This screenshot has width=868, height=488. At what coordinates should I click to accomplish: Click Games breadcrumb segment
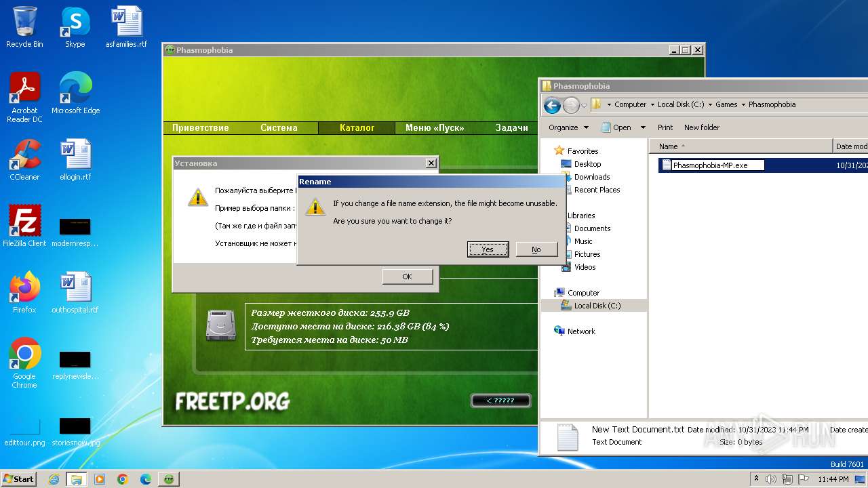click(x=726, y=104)
